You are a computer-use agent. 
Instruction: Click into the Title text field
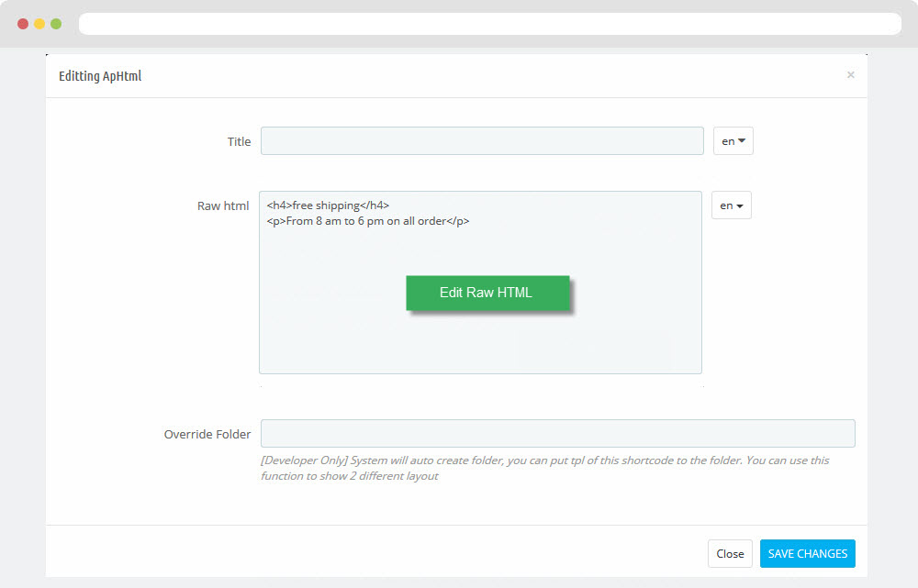pyautogui.click(x=482, y=141)
